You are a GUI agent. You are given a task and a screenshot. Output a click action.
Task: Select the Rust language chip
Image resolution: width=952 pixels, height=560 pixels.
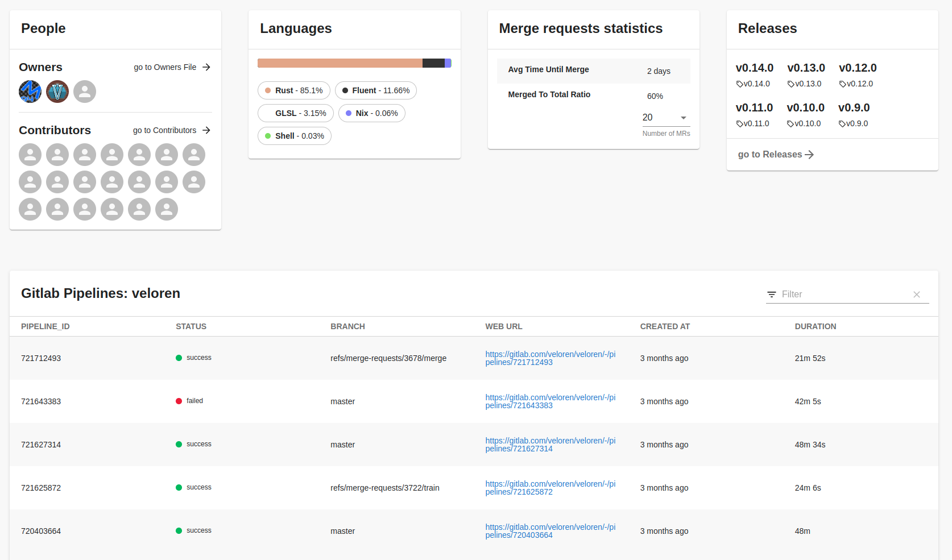[293, 90]
